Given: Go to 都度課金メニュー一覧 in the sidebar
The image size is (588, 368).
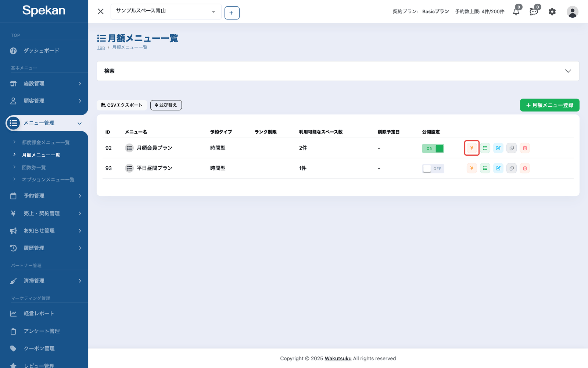Looking at the screenshot, I should pyautogui.click(x=46, y=142).
